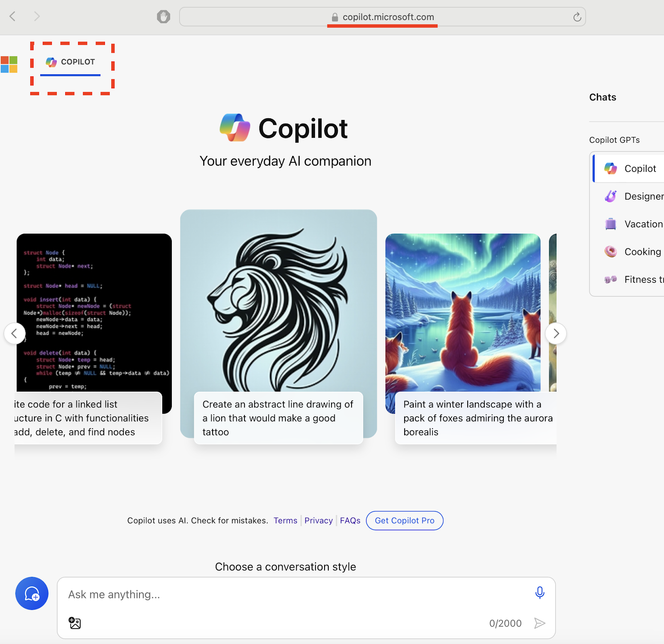Select the abstract lion tattoo prompt
Screen dimensions: 664x644
coord(278,418)
